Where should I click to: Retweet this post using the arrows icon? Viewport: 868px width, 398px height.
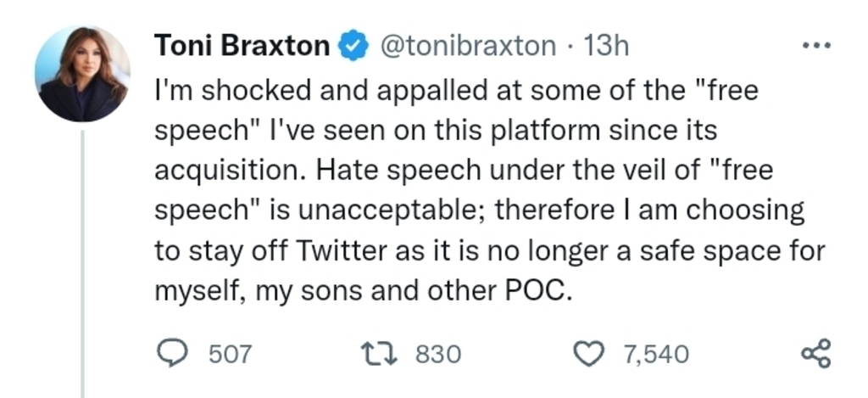(x=379, y=353)
